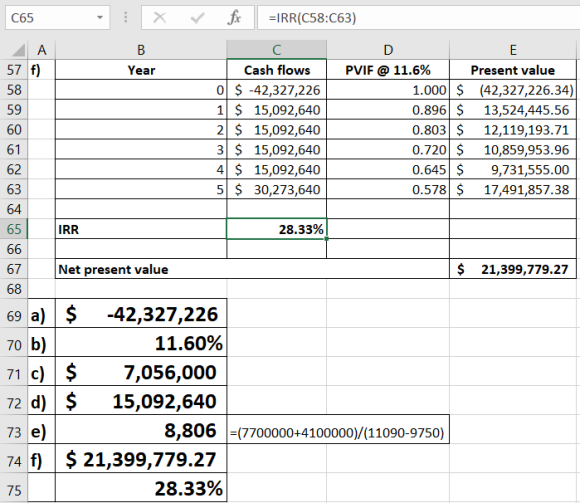This screenshot has height=503, width=580.
Task: Select the PVIF @ 11.6% header cell
Action: tap(388, 70)
